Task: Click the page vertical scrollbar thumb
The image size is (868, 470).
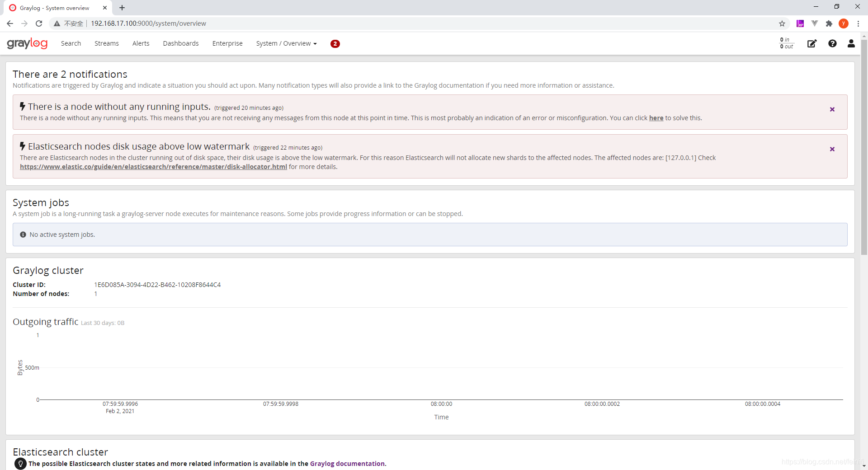Action: click(x=864, y=147)
